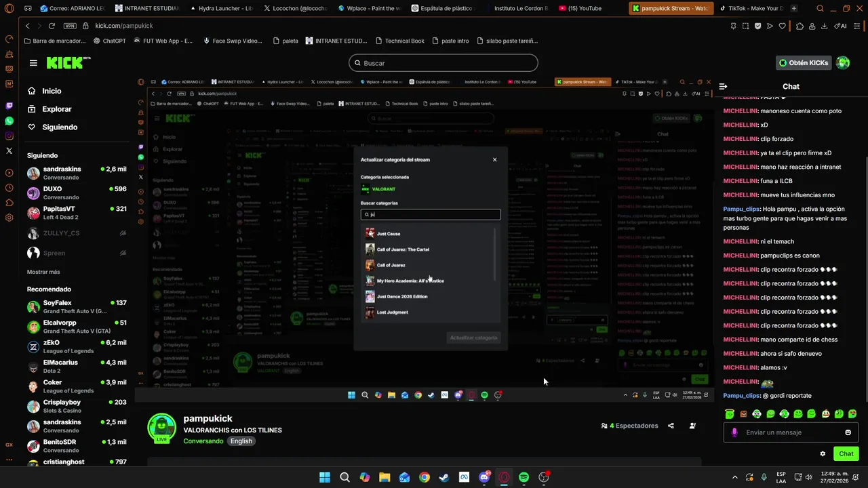
Task: Reload the kick.com page
Action: (52, 26)
